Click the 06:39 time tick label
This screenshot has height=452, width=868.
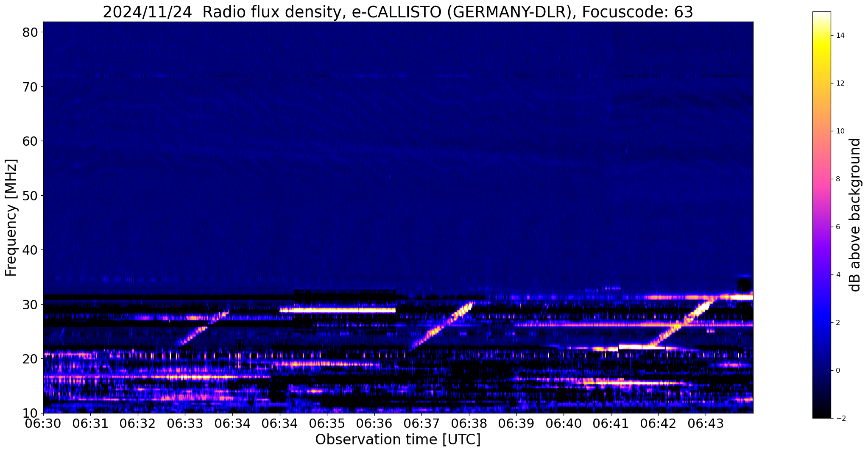[516, 423]
